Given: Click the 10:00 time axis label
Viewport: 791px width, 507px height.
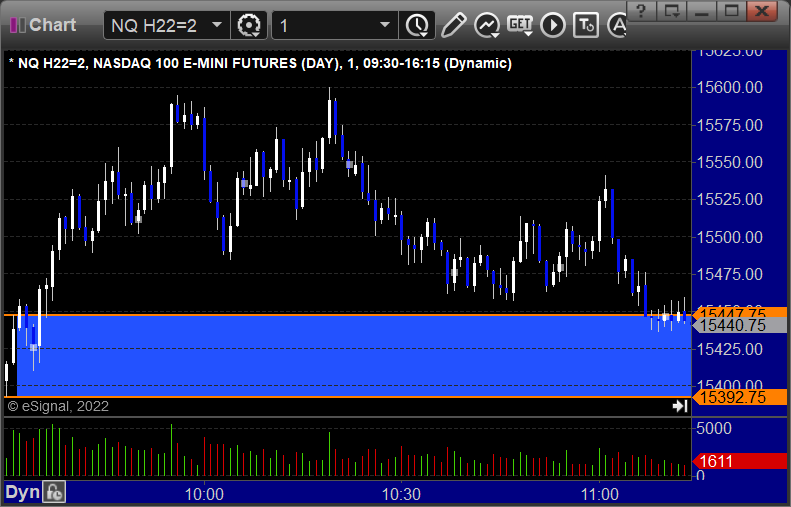Looking at the screenshot, I should (204, 494).
